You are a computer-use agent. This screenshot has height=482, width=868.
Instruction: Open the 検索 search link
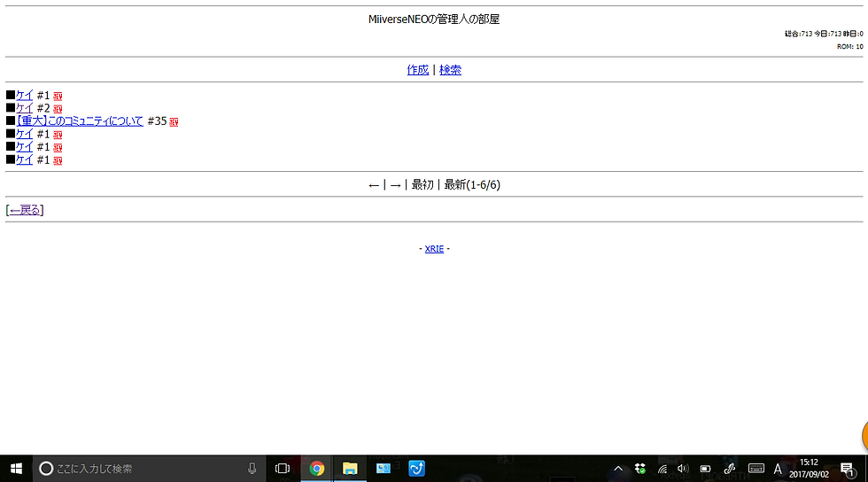tap(450, 70)
